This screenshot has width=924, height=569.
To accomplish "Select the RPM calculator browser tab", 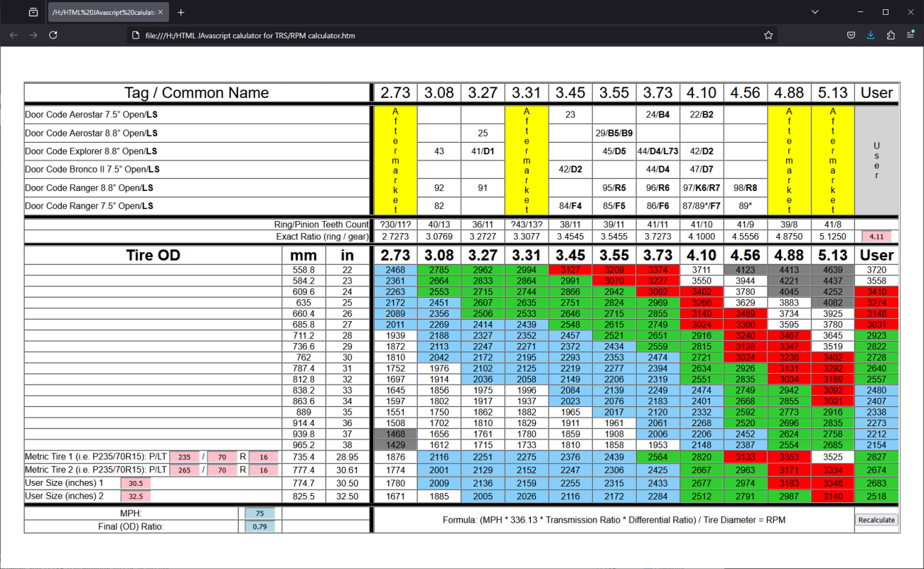I will coord(109,12).
